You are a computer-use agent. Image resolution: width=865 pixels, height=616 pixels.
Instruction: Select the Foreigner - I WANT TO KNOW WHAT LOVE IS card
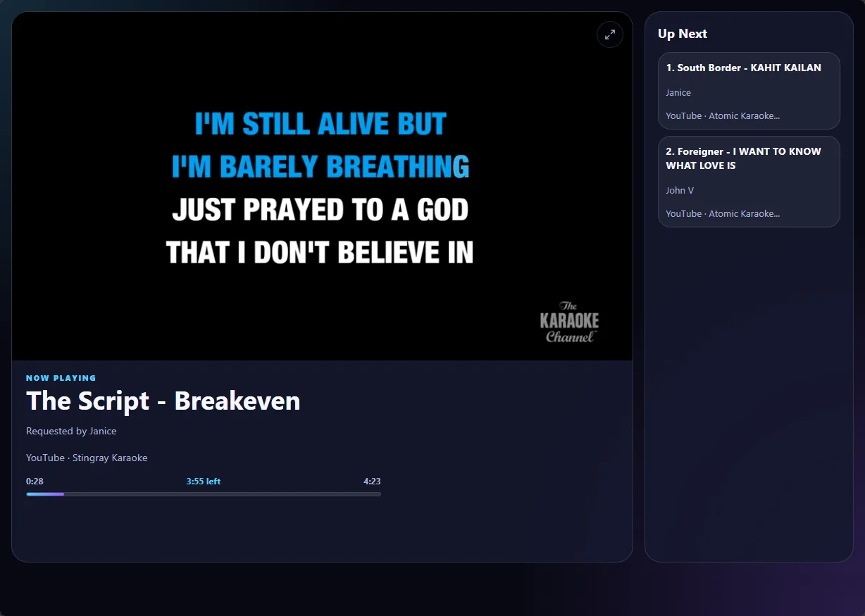pos(749,182)
